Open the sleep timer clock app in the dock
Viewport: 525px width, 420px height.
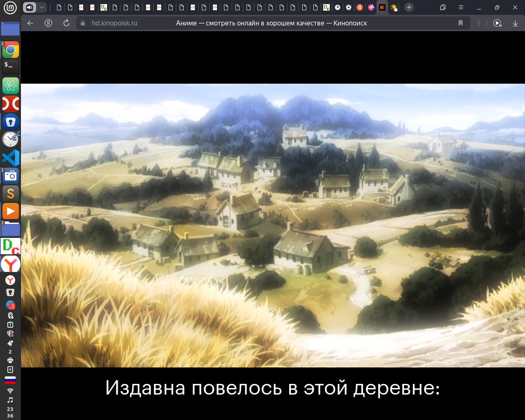pos(11,139)
